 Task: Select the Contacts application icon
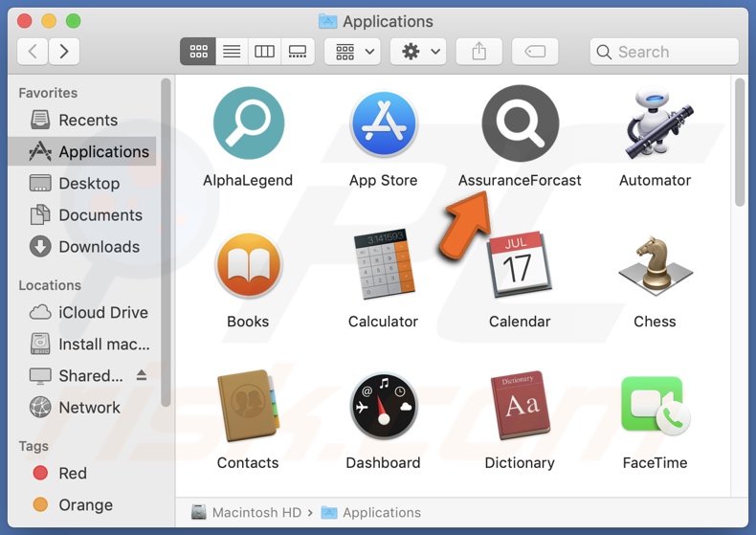[x=248, y=406]
